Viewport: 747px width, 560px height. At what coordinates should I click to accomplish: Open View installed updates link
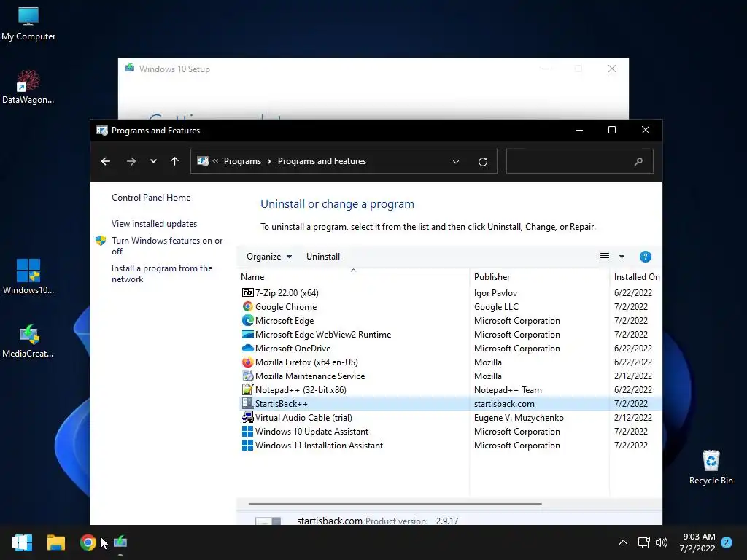tap(155, 224)
